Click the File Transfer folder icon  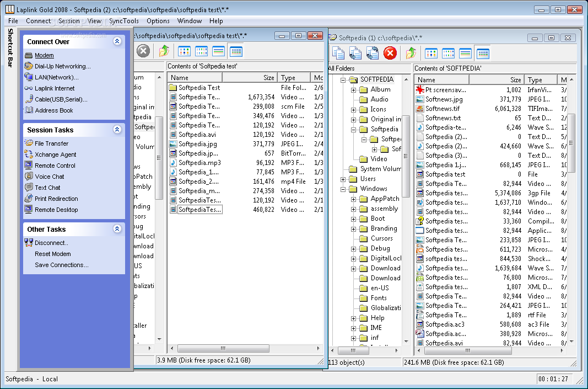(29, 143)
